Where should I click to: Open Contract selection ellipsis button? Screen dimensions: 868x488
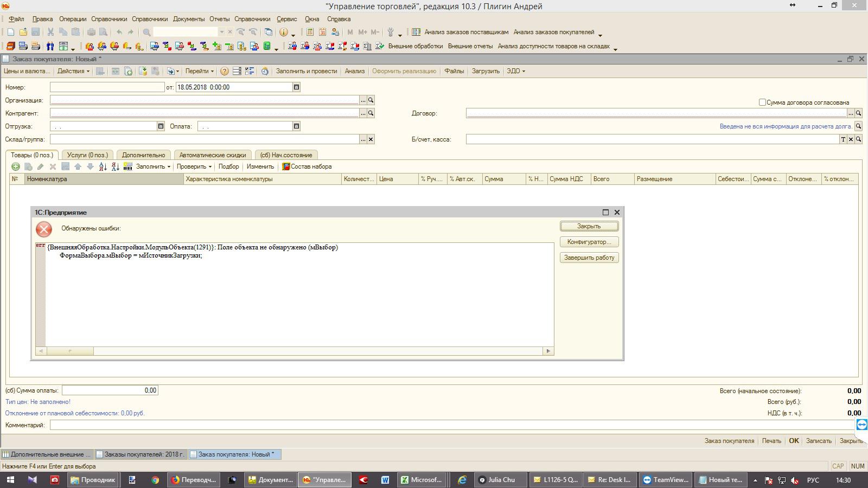click(851, 113)
